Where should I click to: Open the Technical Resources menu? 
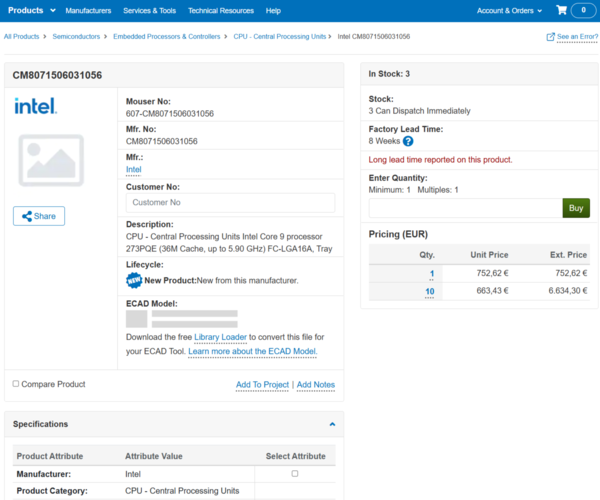tap(221, 11)
